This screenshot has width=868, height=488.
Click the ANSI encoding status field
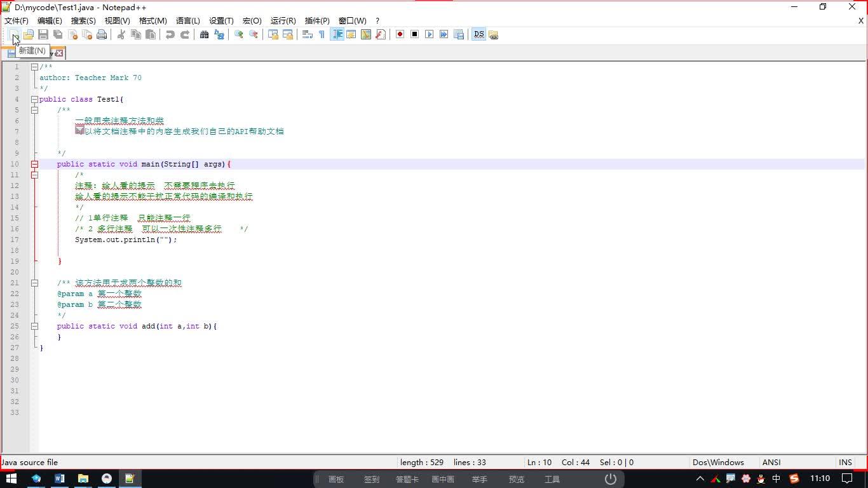797,463
